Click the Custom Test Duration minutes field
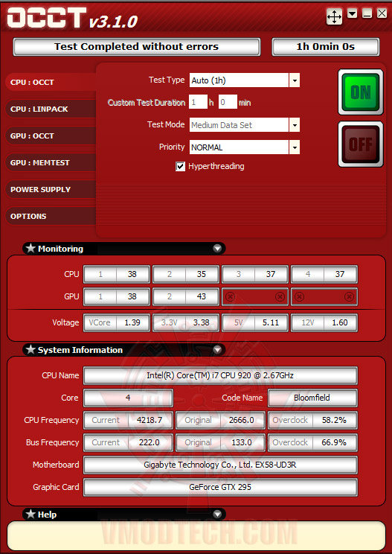 228,103
